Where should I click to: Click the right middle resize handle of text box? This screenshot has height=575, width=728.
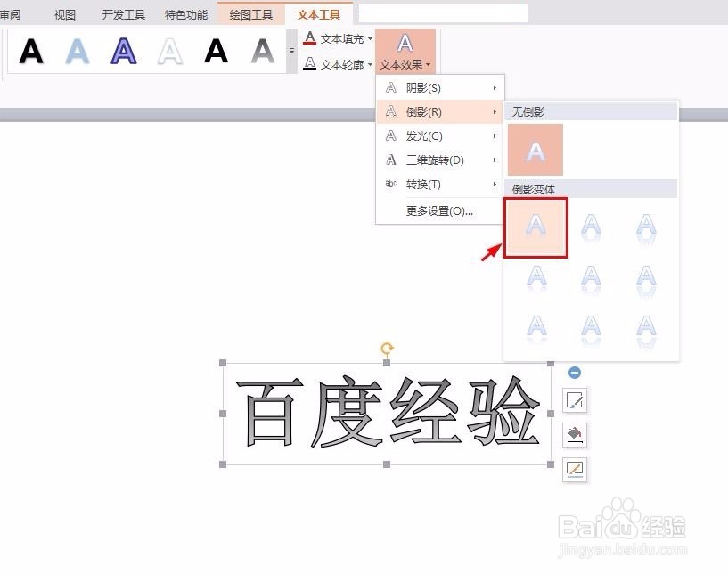pos(551,414)
